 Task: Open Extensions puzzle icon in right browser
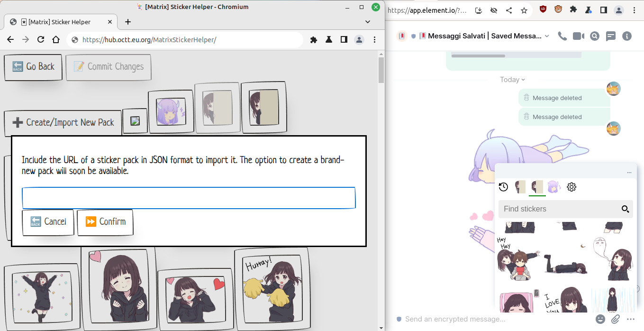click(x=573, y=10)
